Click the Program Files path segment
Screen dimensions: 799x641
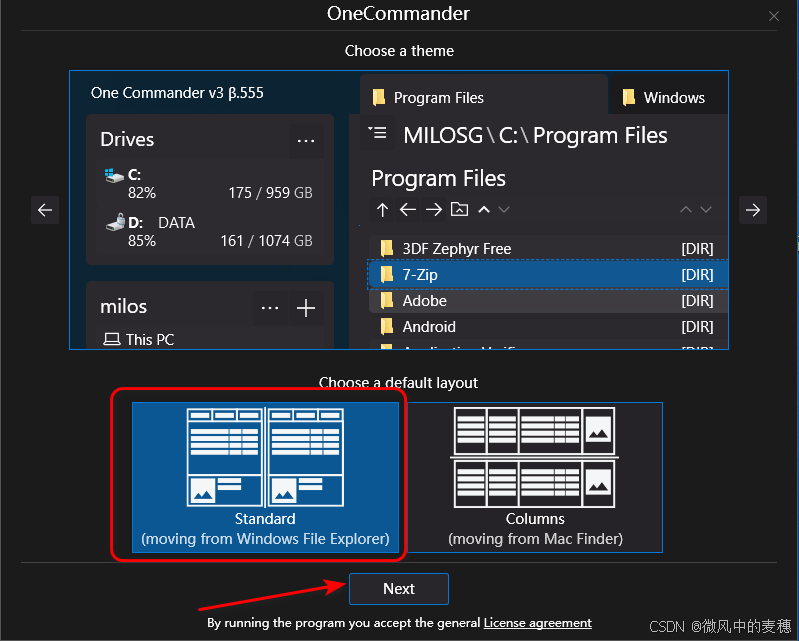pos(600,136)
